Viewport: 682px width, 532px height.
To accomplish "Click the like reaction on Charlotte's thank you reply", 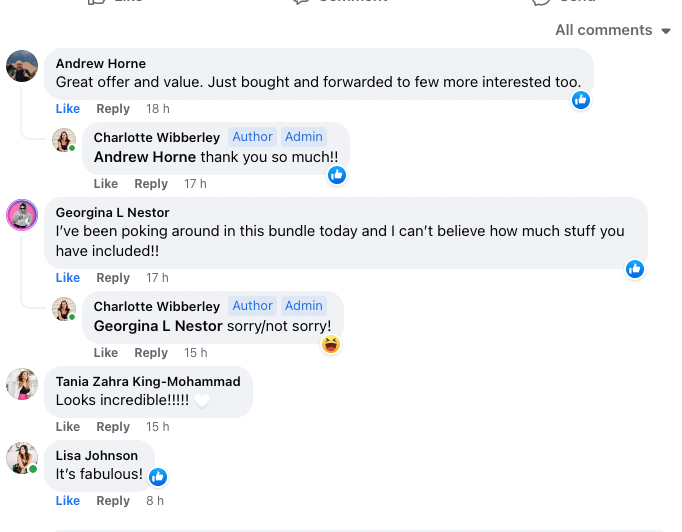I will [x=337, y=175].
